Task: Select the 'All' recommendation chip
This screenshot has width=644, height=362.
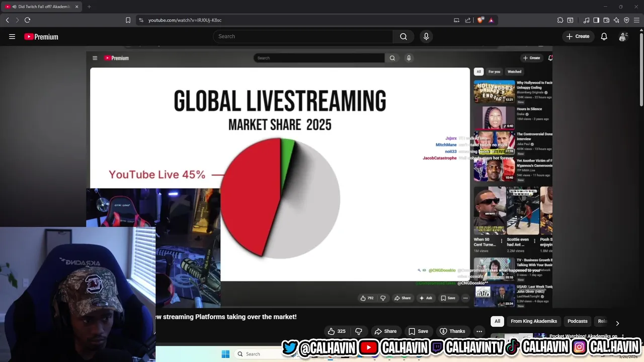Action: point(497,321)
